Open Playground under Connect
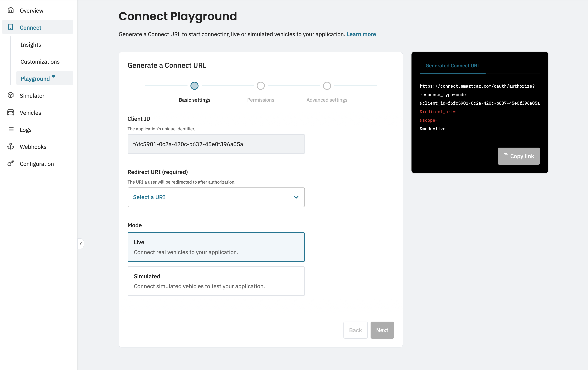Viewport: 588px width, 370px height. 44,78
